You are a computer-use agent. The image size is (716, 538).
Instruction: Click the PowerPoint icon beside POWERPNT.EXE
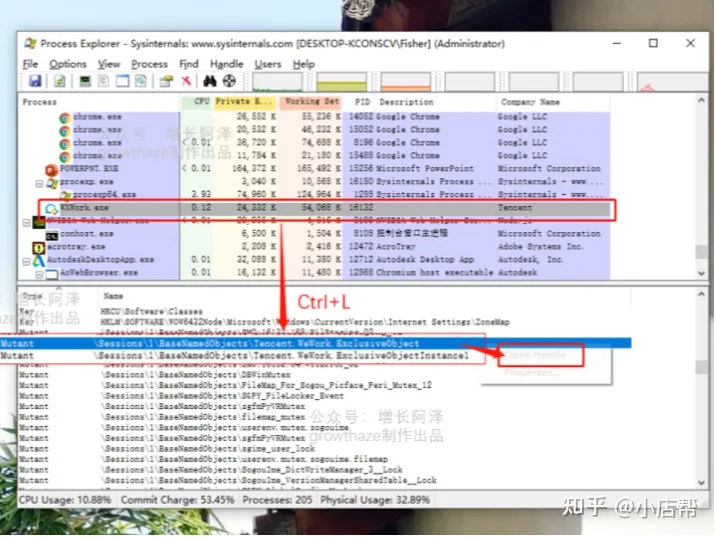tap(51, 169)
